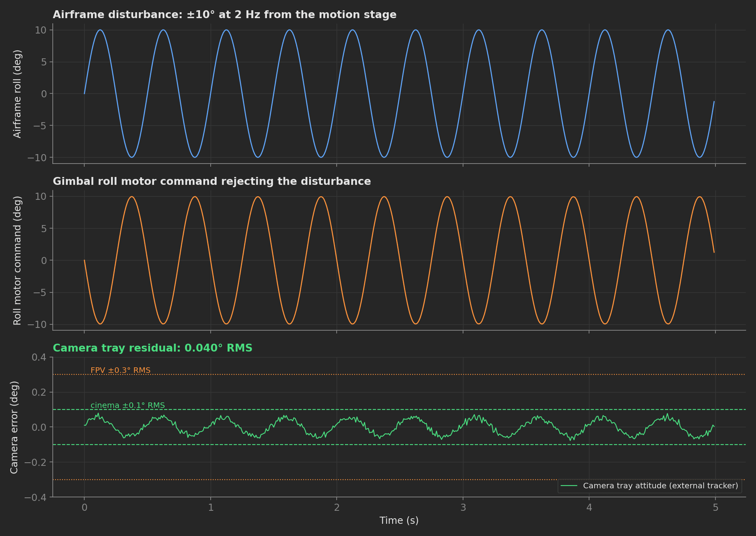Click the green legend line sample

tap(569, 486)
